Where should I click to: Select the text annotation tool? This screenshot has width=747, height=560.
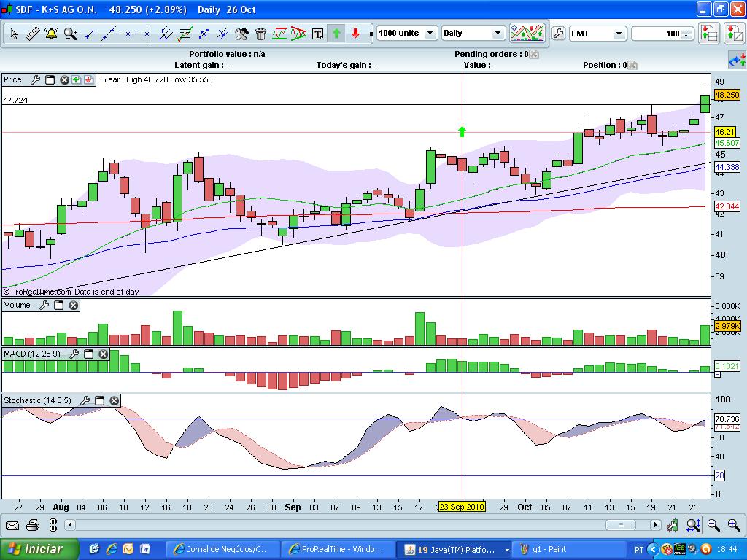point(318,34)
